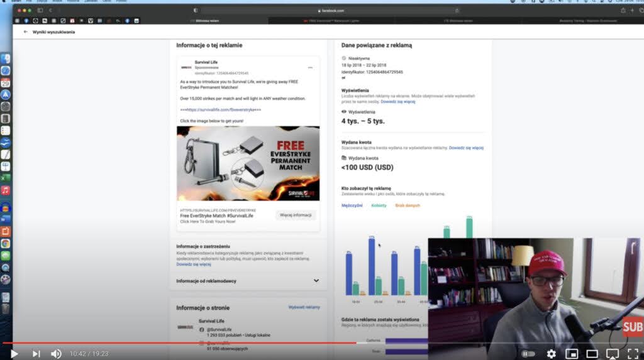
Task: Open the Historia menu in menu bar
Action: tap(73, 1)
